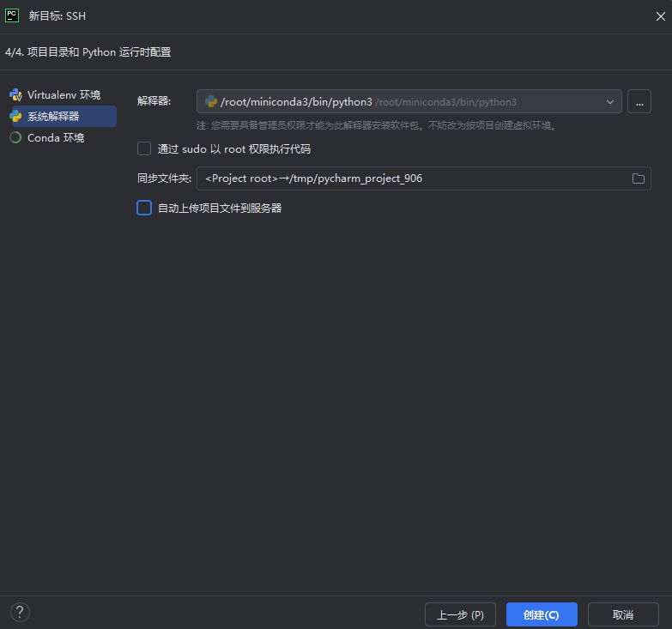672x629 pixels.
Task: Click the 同步文件夹: label
Action: 164,178
